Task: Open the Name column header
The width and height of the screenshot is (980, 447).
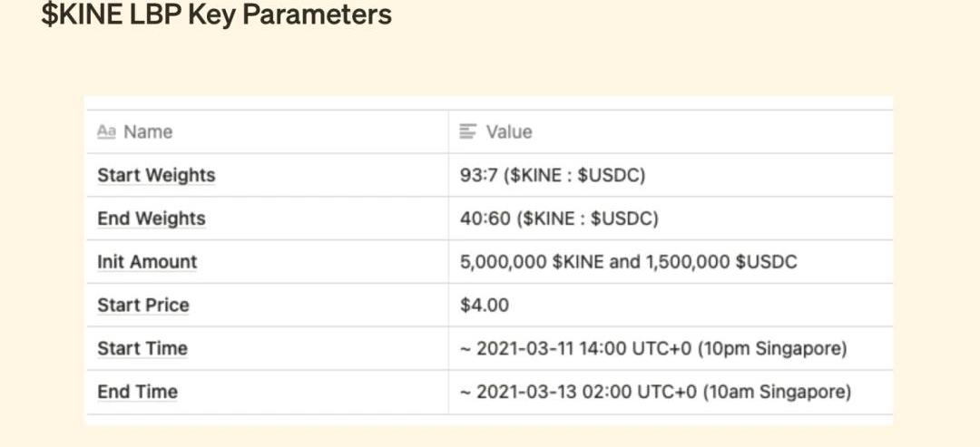Action: (148, 132)
